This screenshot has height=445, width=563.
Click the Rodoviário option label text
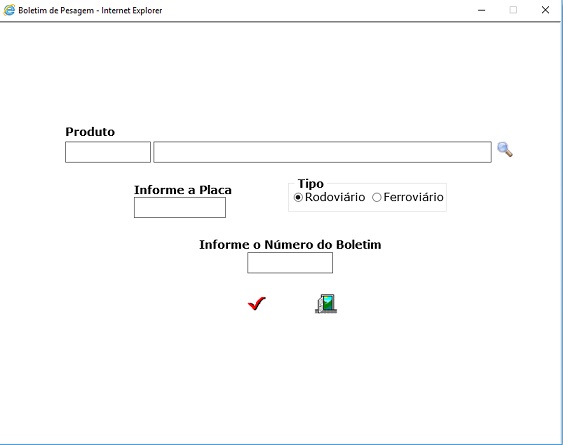(335, 197)
